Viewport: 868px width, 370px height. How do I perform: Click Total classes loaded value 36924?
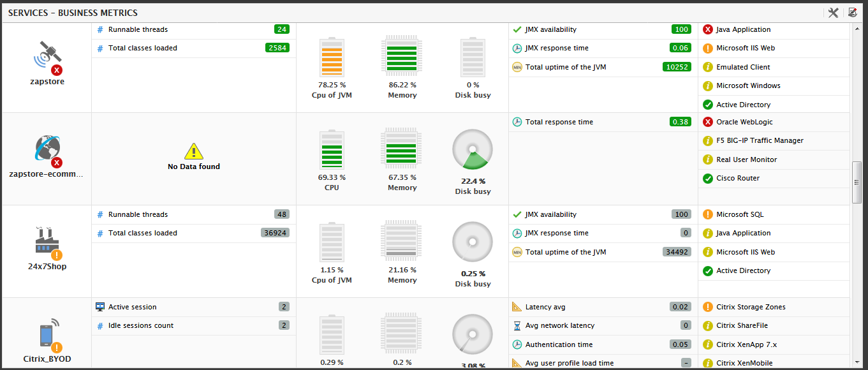coord(276,233)
